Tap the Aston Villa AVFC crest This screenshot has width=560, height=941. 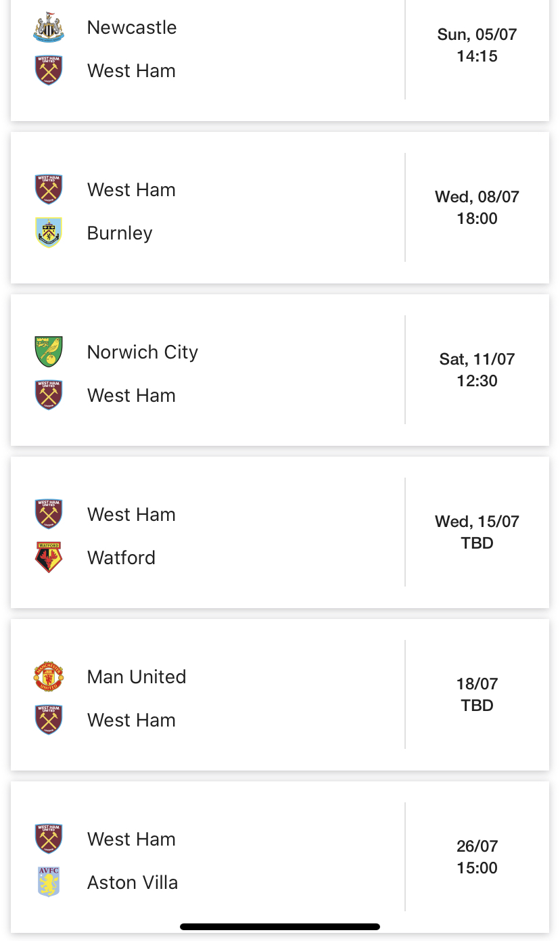click(x=49, y=882)
